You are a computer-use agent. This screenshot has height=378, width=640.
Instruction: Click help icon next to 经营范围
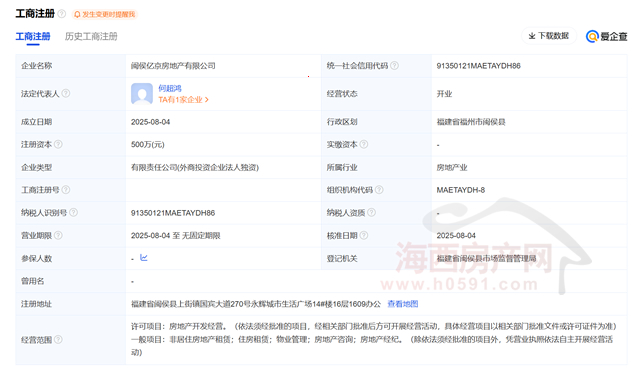coord(58,339)
